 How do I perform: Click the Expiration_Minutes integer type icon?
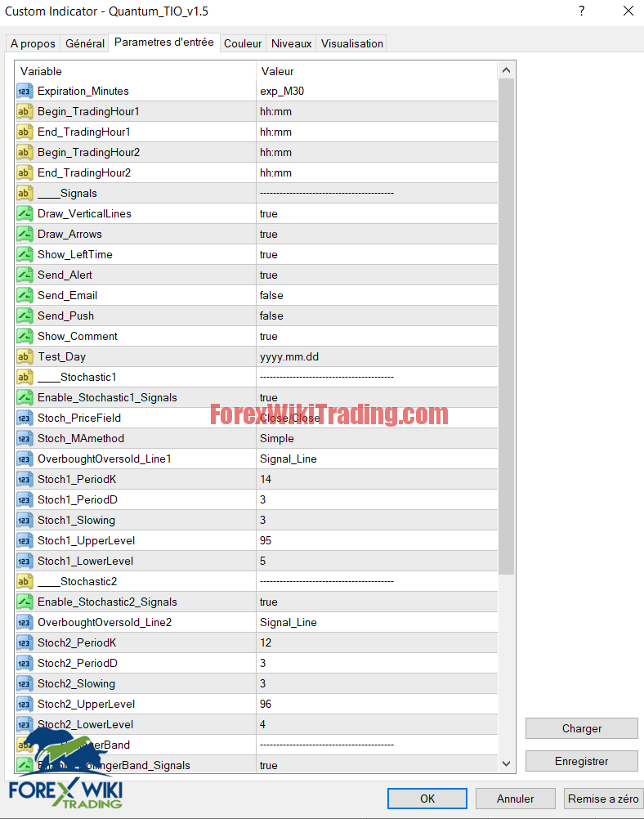(25, 92)
